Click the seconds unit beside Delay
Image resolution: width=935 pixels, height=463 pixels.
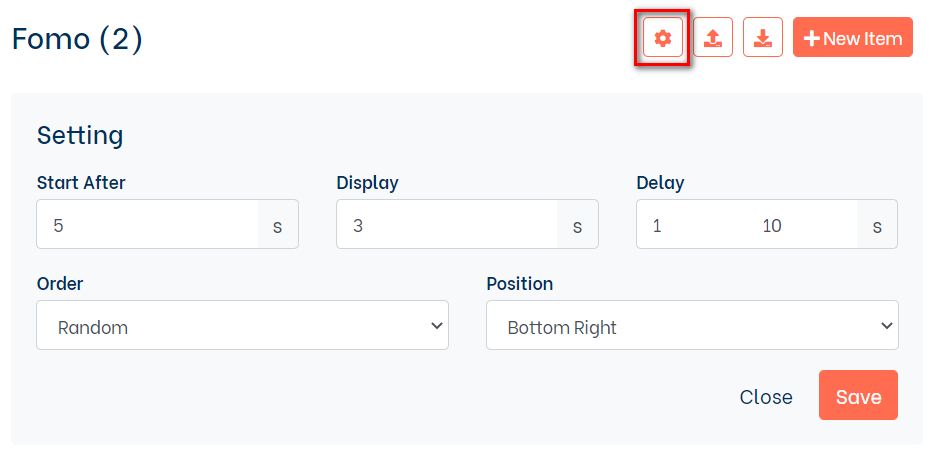point(877,226)
